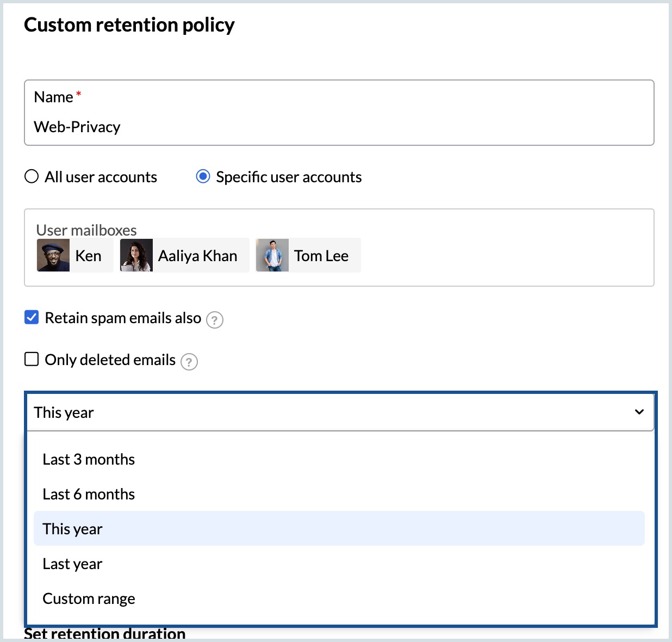Viewport: 672px width, 642px height.
Task: Click the chevron on the date range selector
Action: (x=638, y=412)
